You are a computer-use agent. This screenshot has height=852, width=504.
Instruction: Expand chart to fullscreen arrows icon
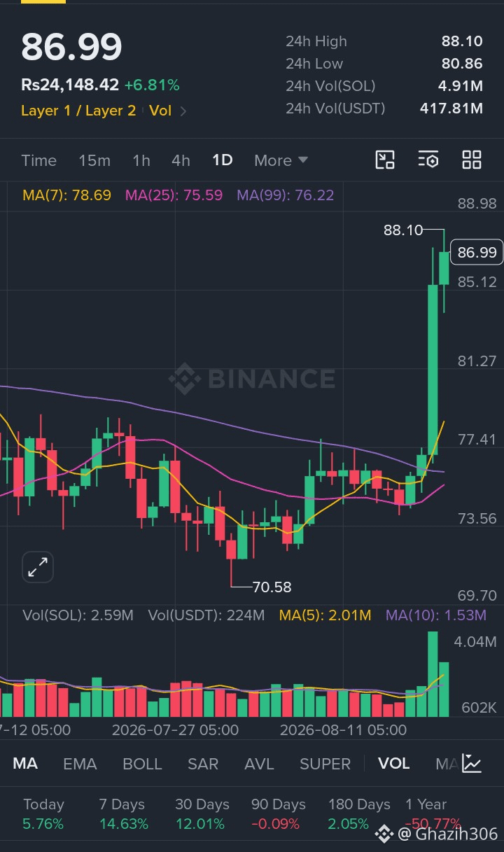[x=38, y=567]
